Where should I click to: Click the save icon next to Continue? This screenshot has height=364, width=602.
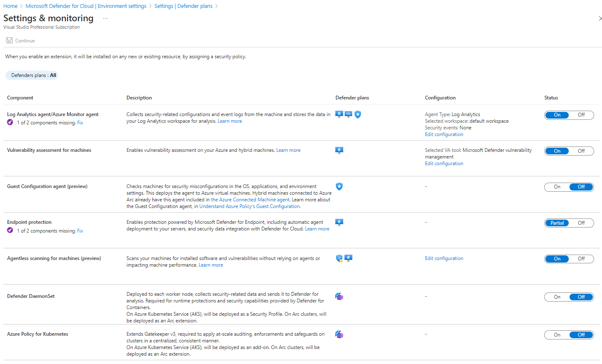[9, 41]
